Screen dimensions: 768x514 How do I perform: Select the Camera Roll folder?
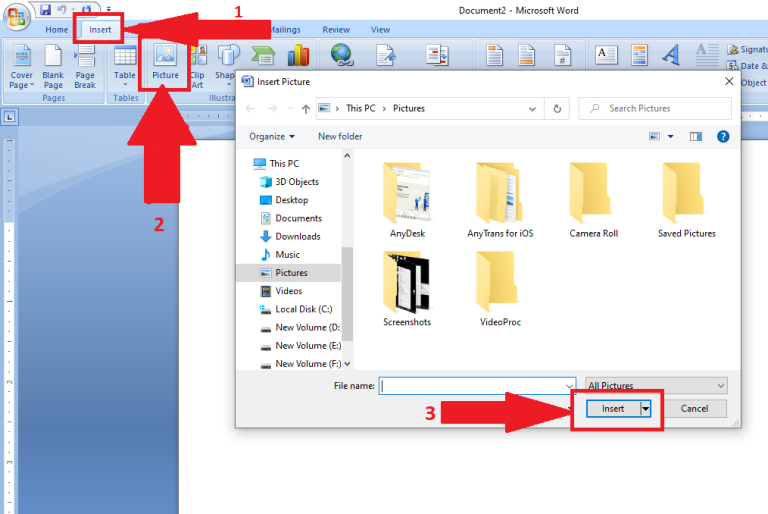[x=593, y=200]
